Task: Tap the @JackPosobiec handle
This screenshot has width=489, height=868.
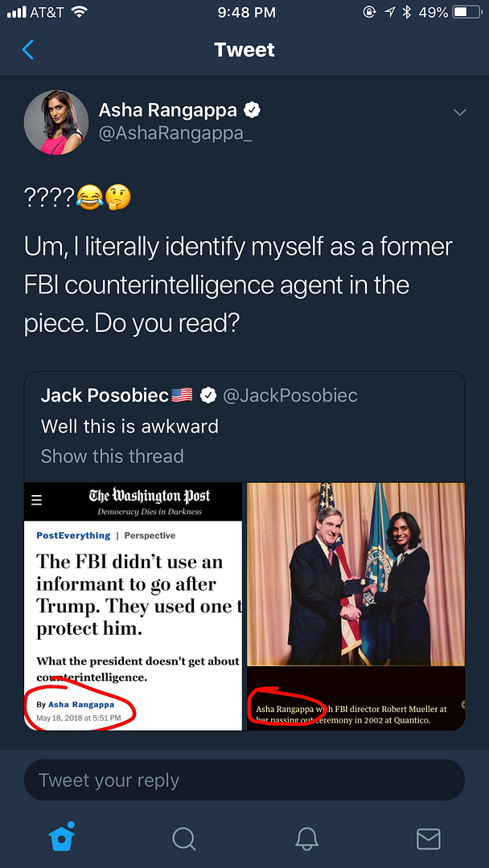Action: point(290,395)
